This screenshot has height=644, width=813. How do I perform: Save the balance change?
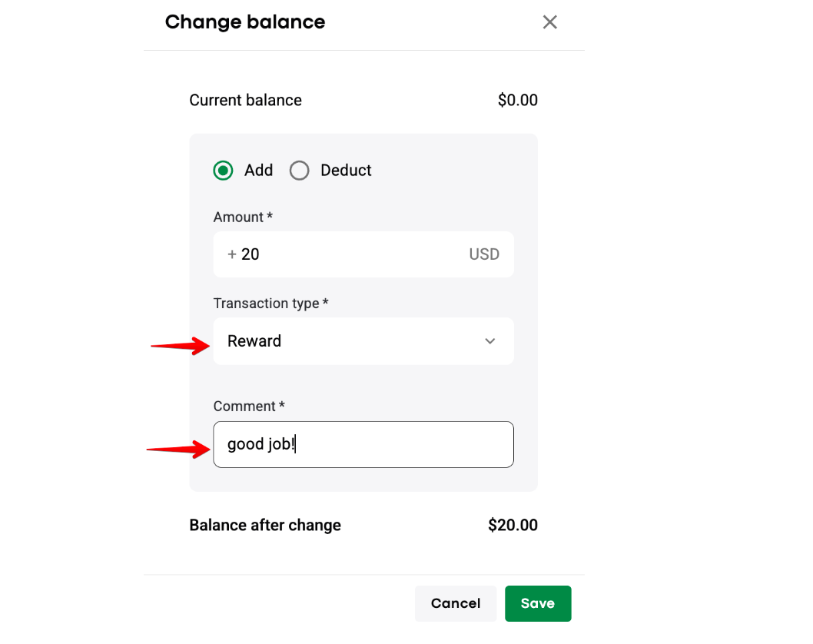538,603
